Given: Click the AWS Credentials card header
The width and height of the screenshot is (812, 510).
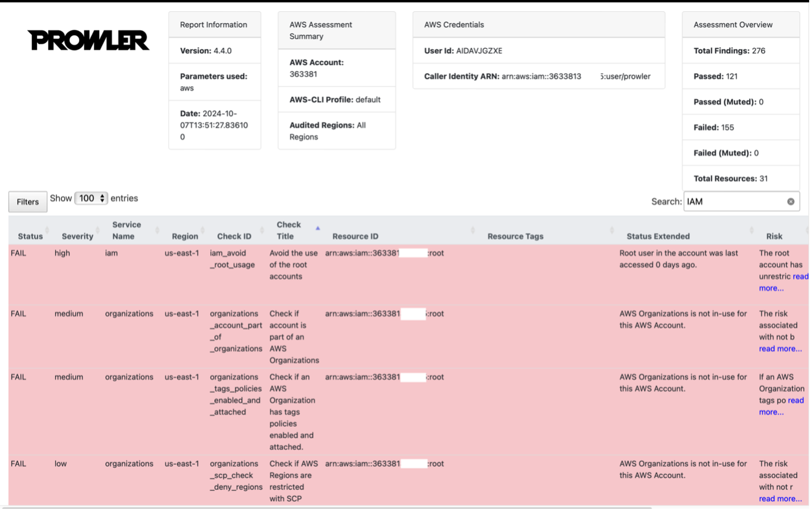Looking at the screenshot, I should click(x=539, y=25).
